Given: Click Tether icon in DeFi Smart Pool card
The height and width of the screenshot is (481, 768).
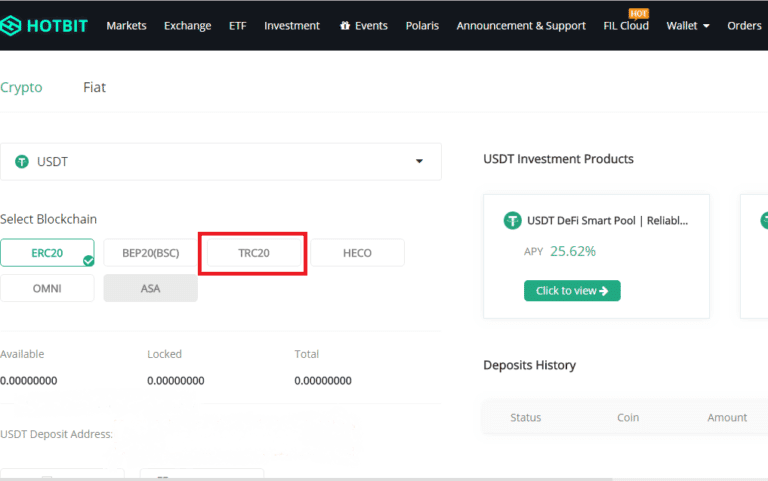Looking at the screenshot, I should click(513, 220).
